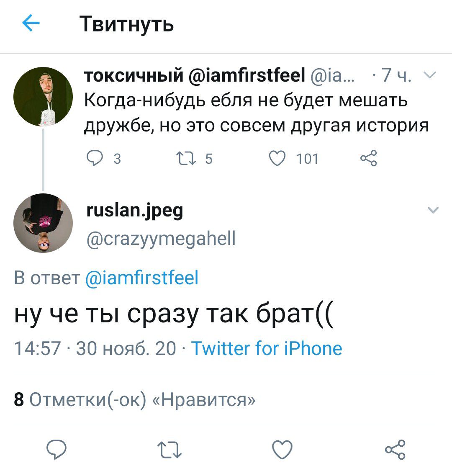Reply to ruslan.jpeg's tweet
Viewport: 452px width, 476px height.
coord(56,450)
